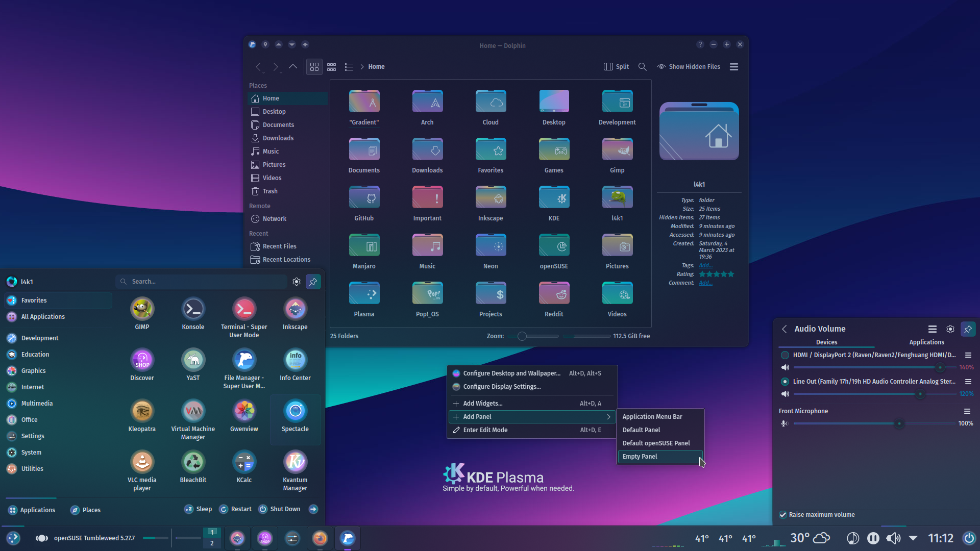Viewport: 980px width, 551px height.
Task: Choose Application Menu Bar panel option
Action: tap(660, 417)
